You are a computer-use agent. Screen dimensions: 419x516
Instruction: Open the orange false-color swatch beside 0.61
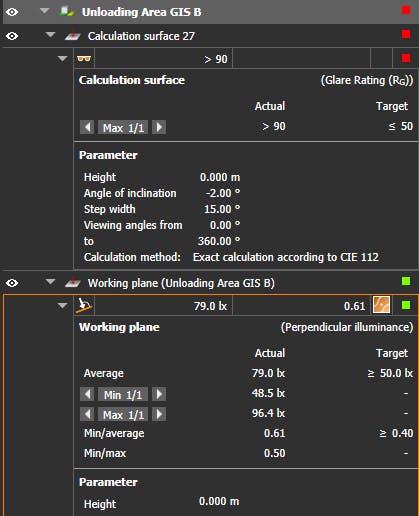[x=381, y=305]
